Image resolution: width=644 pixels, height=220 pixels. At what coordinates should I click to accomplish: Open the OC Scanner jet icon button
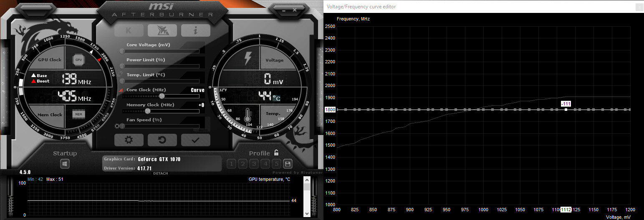162,30
